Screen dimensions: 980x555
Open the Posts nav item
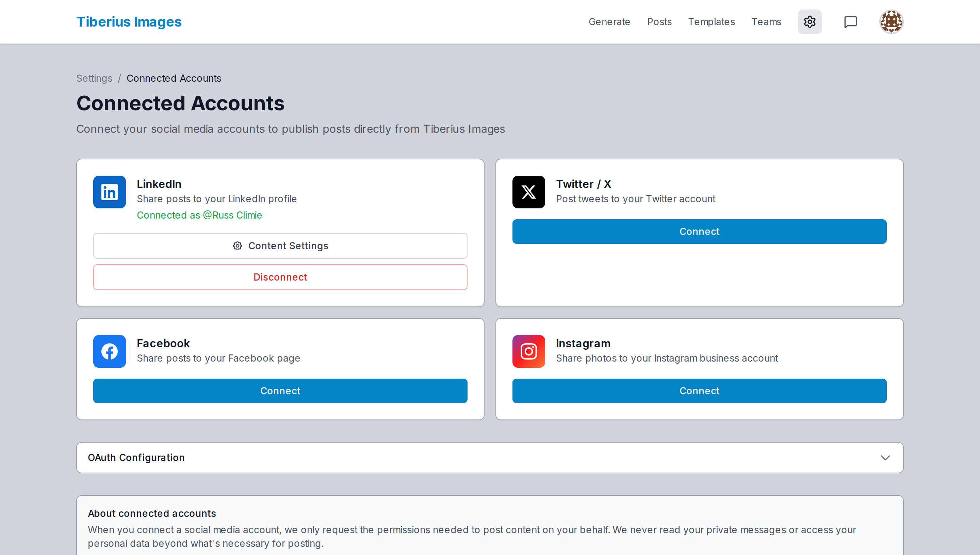pyautogui.click(x=659, y=22)
